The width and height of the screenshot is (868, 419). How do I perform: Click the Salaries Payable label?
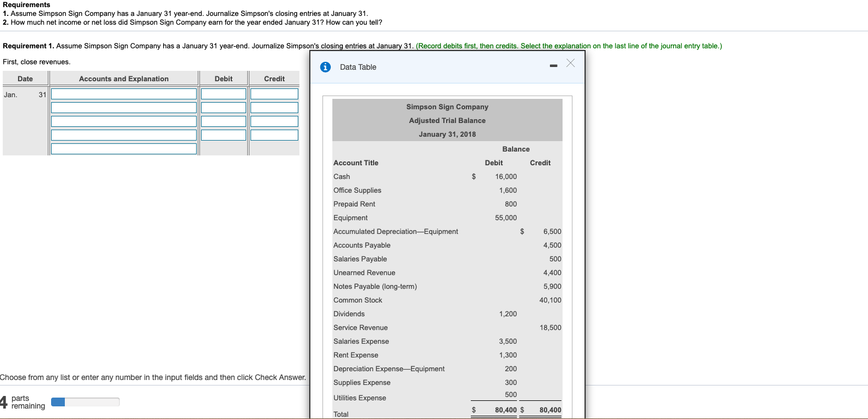[x=360, y=259]
